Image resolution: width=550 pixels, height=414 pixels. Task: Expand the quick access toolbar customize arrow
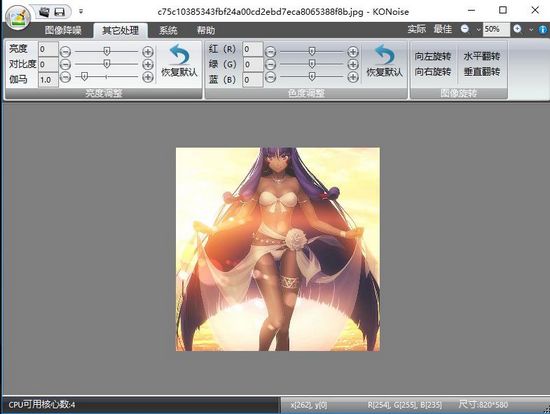click(x=81, y=11)
